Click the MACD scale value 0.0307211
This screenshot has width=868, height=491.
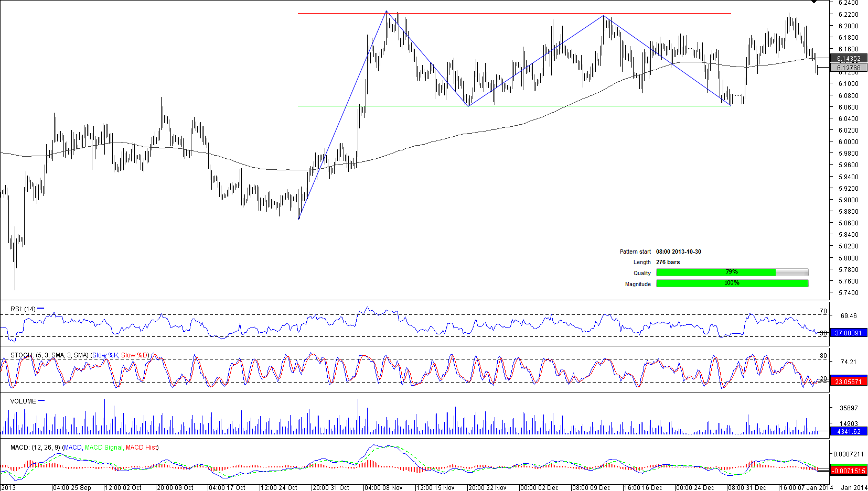click(849, 454)
